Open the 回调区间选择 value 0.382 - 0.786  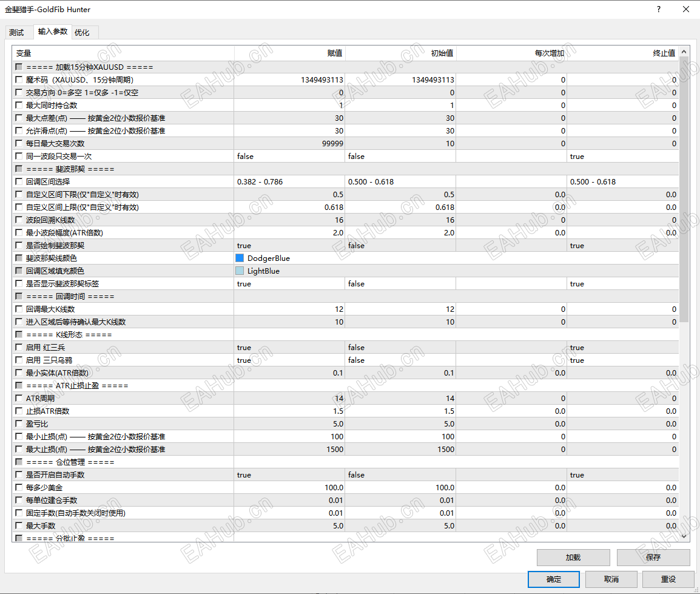click(289, 182)
